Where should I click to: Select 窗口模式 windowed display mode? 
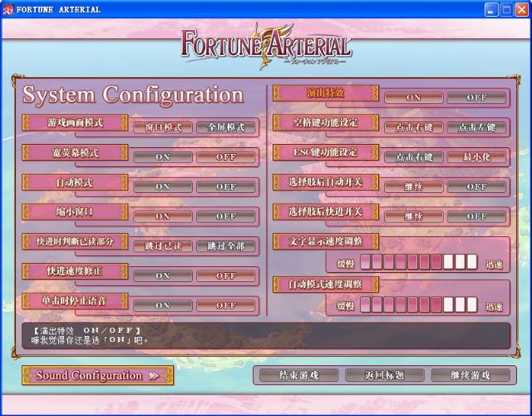tap(163, 127)
